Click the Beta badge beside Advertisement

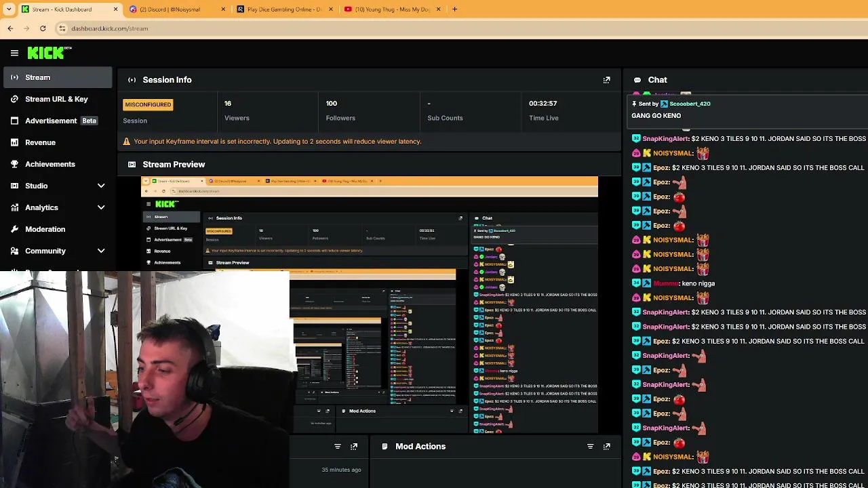[90, 121]
